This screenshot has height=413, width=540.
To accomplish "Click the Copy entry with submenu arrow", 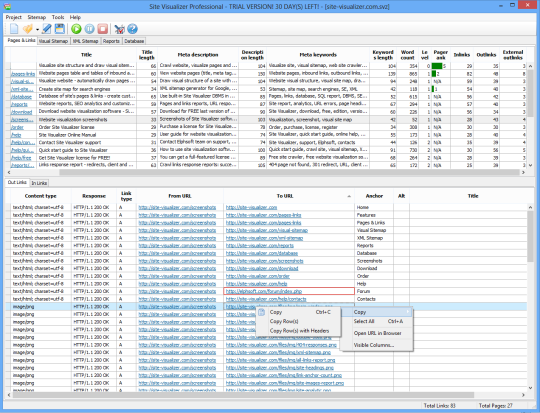I will click(376, 312).
